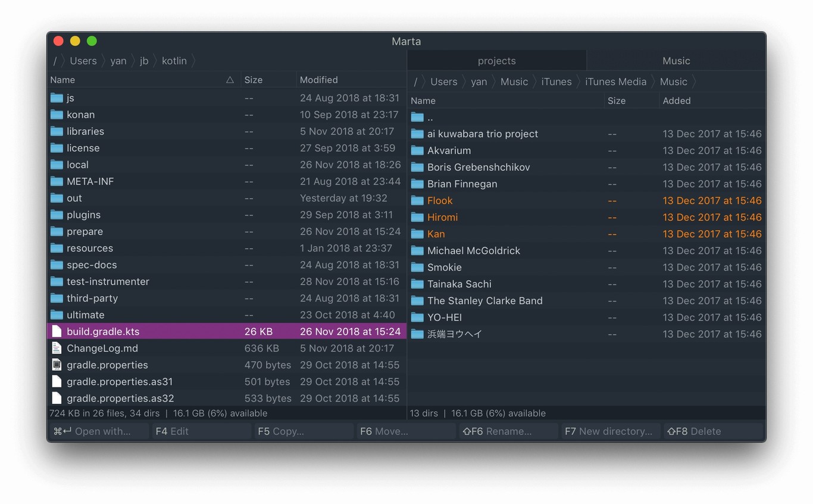Click the Rename... button
This screenshot has width=813, height=504.
[x=509, y=431]
